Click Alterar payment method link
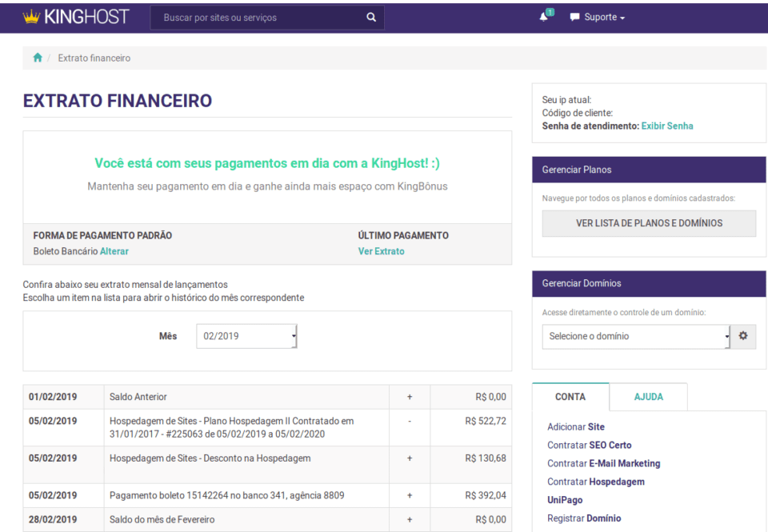The width and height of the screenshot is (768, 532). [x=114, y=251]
